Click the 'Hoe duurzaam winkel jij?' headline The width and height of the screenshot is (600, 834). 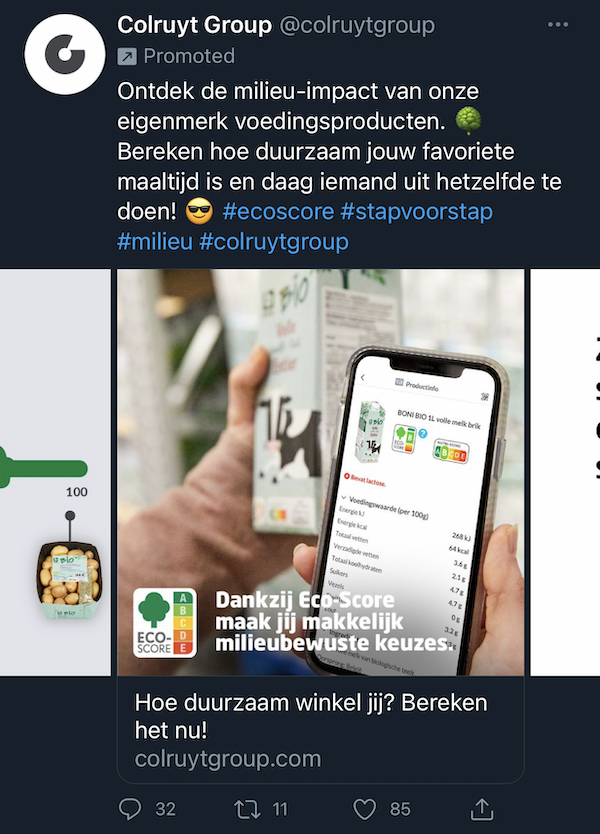tap(311, 716)
